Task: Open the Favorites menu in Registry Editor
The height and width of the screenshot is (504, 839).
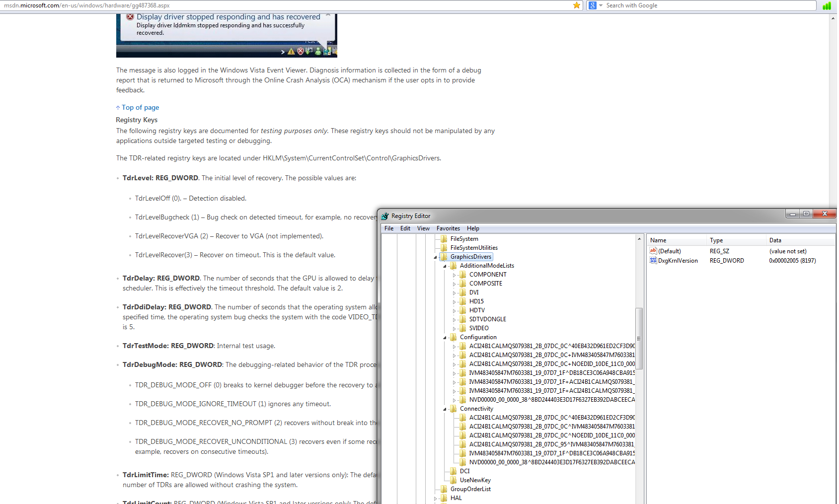Action: click(x=448, y=228)
